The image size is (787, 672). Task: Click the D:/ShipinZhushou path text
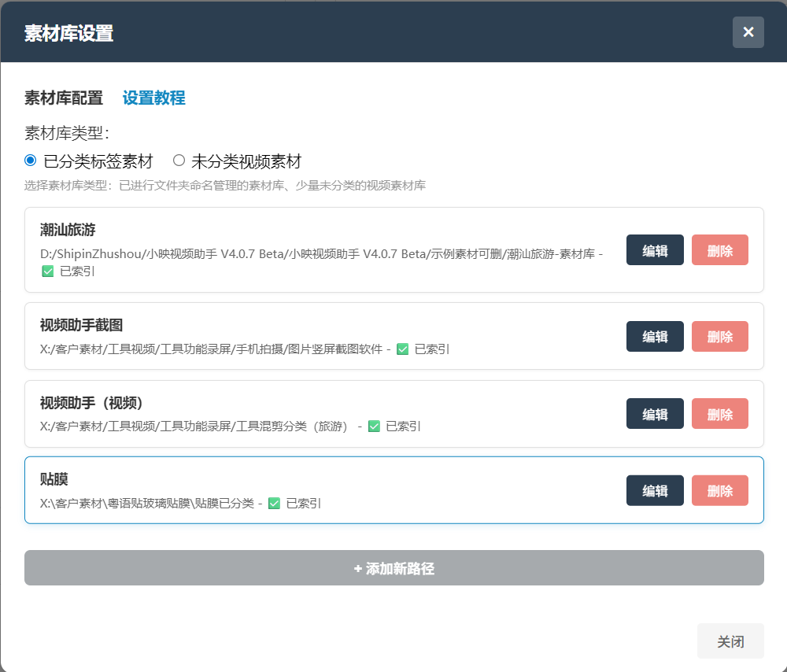(321, 254)
